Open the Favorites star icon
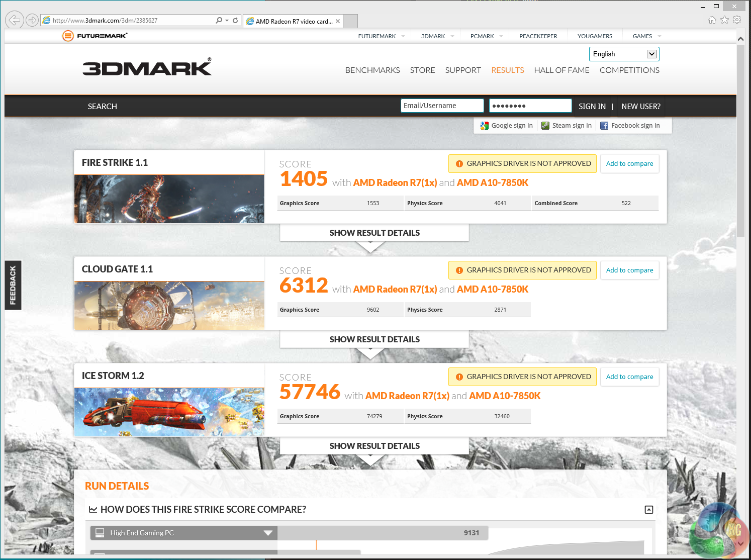The image size is (751, 560). 724,20
